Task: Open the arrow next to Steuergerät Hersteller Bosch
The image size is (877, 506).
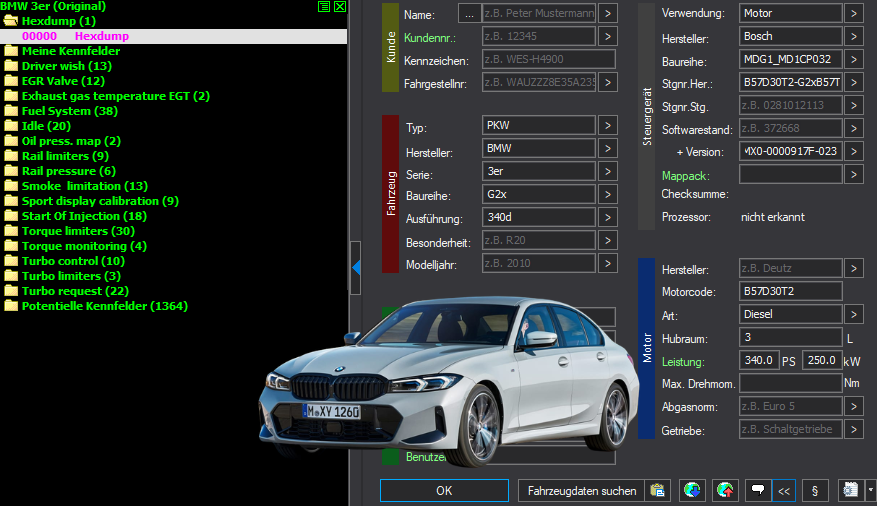Action: [854, 36]
